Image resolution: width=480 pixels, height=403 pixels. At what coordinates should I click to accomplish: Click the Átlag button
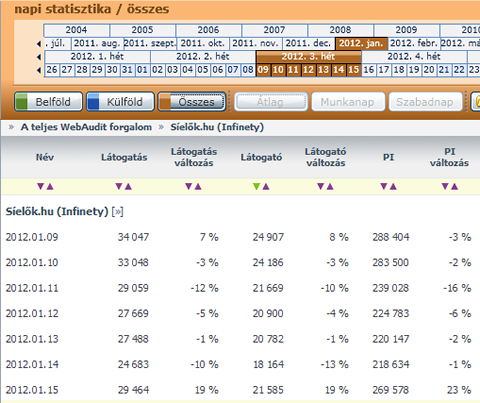[270, 102]
